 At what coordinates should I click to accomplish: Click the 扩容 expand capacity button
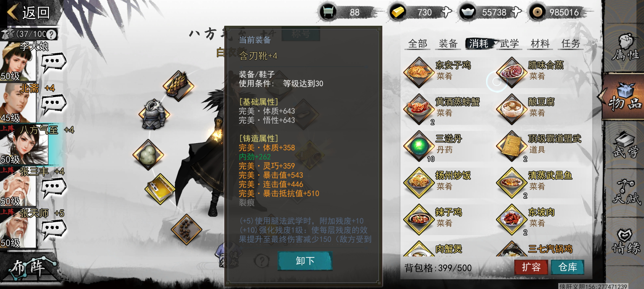point(531,267)
